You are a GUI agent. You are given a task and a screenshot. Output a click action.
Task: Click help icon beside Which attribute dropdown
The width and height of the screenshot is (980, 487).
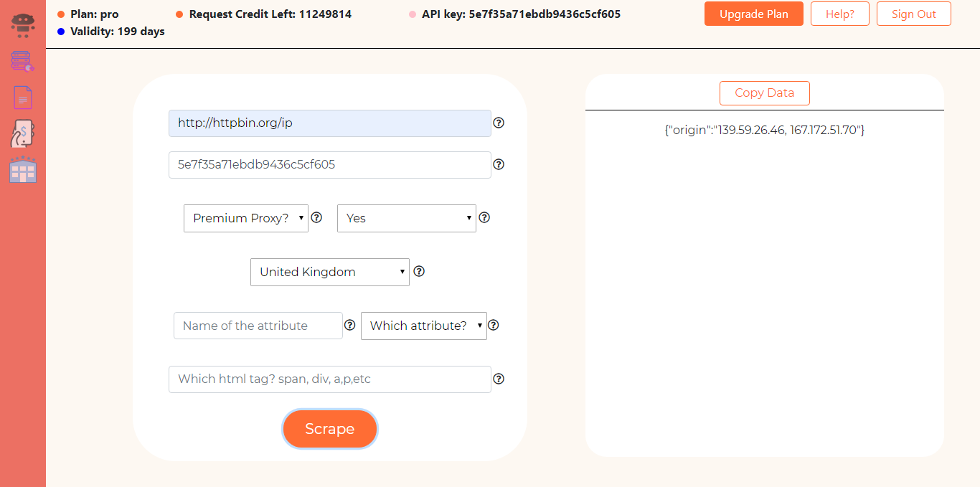point(494,325)
